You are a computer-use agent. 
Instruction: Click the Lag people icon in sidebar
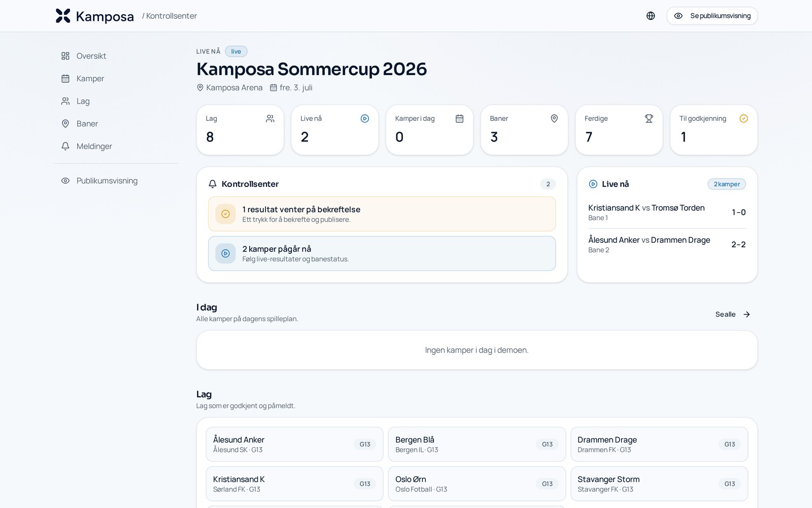point(65,101)
